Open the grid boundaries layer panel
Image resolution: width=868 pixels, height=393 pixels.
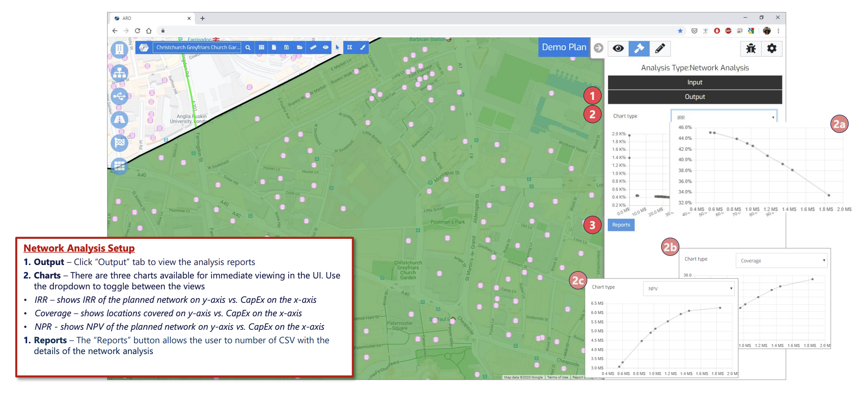point(119,166)
